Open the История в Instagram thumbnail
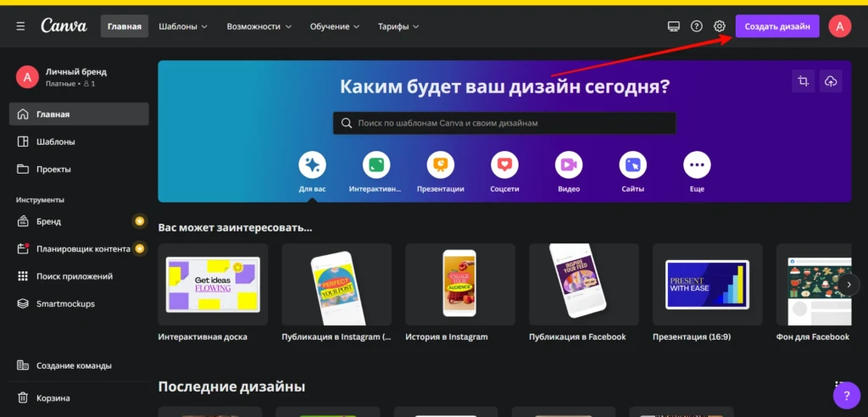This screenshot has height=417, width=868. click(460, 284)
